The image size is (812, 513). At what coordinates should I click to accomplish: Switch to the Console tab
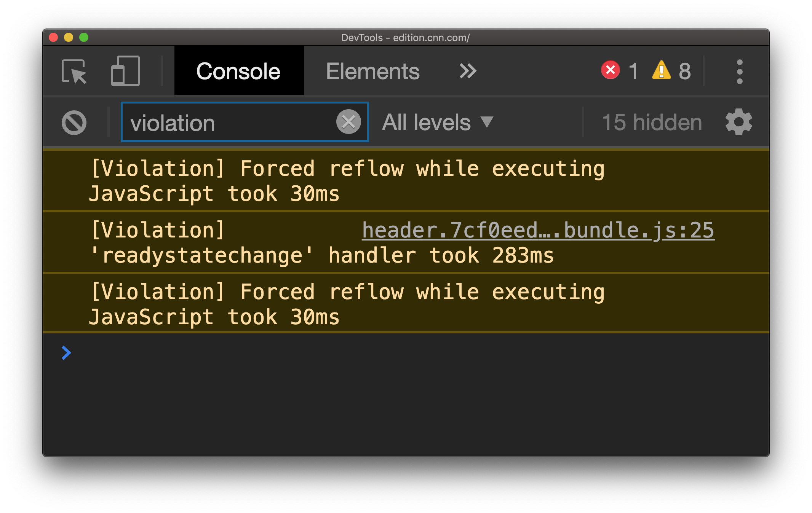pos(238,71)
